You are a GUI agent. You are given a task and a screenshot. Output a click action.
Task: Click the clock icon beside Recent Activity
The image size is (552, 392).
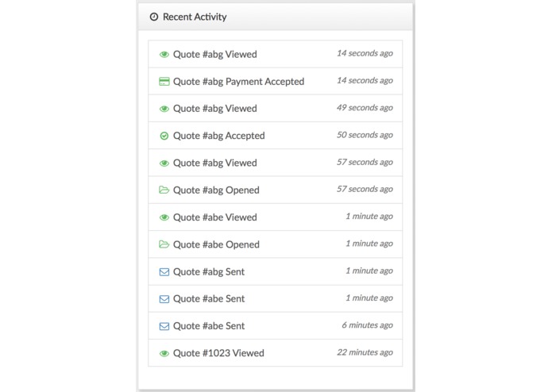(x=154, y=17)
